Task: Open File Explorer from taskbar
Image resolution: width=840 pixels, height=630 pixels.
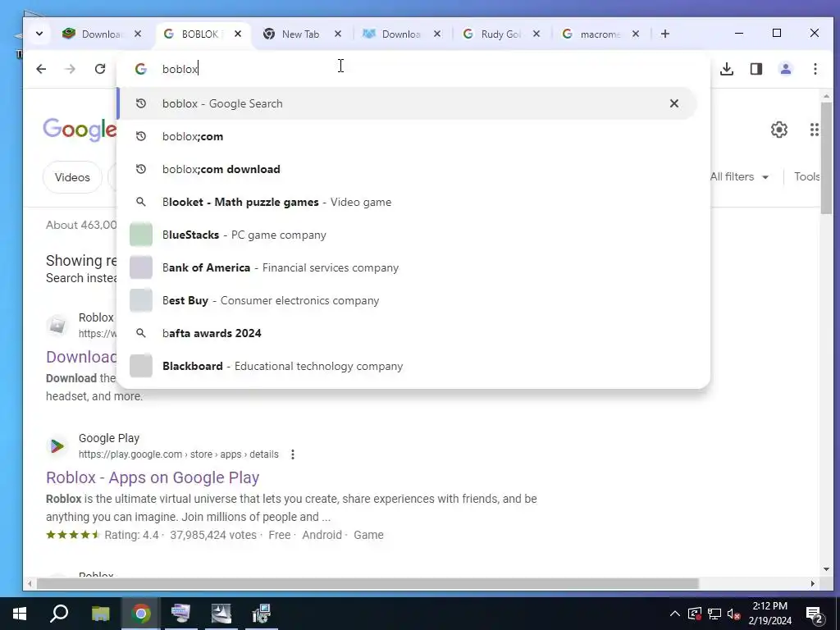Action: pyautogui.click(x=100, y=614)
